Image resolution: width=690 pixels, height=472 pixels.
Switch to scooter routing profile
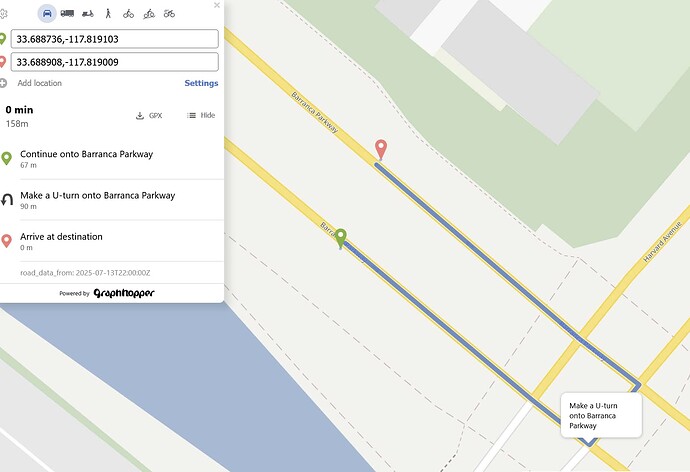pyautogui.click(x=87, y=13)
